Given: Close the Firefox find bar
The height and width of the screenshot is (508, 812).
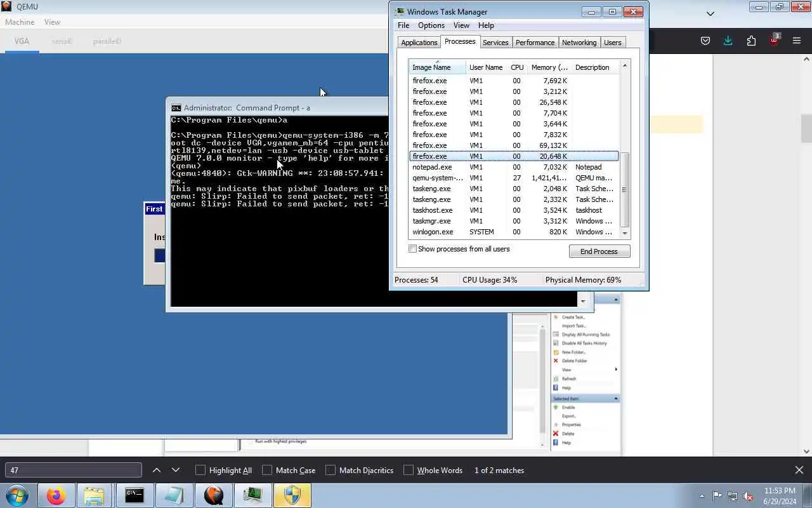Looking at the screenshot, I should pyautogui.click(x=799, y=470).
